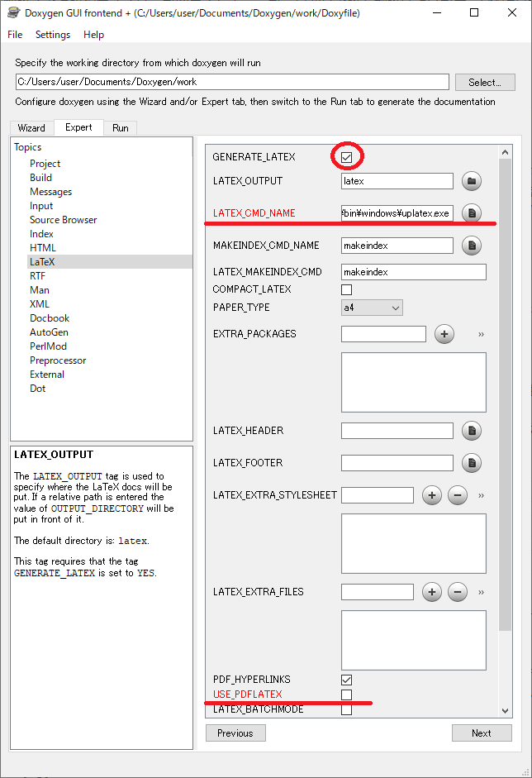Viewport: 532px width, 778px height.
Task: Click the folder browse icon for LATEX_OUTPUT
Action: click(x=471, y=181)
